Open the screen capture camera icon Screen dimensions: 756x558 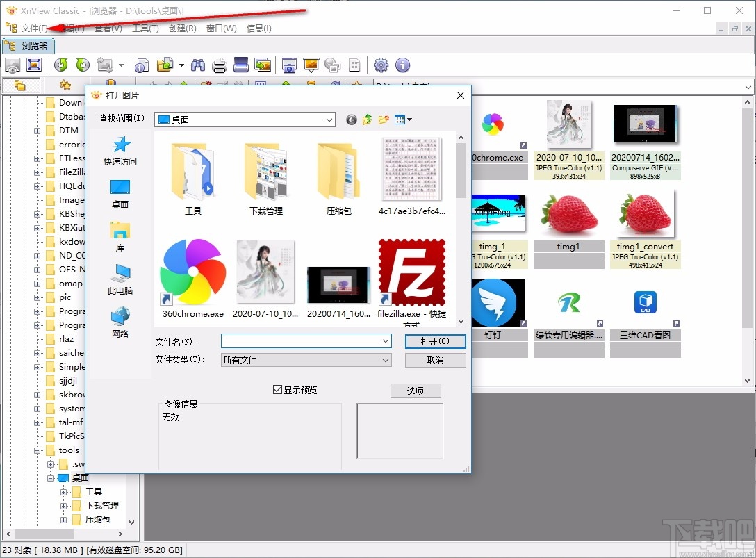click(x=289, y=65)
